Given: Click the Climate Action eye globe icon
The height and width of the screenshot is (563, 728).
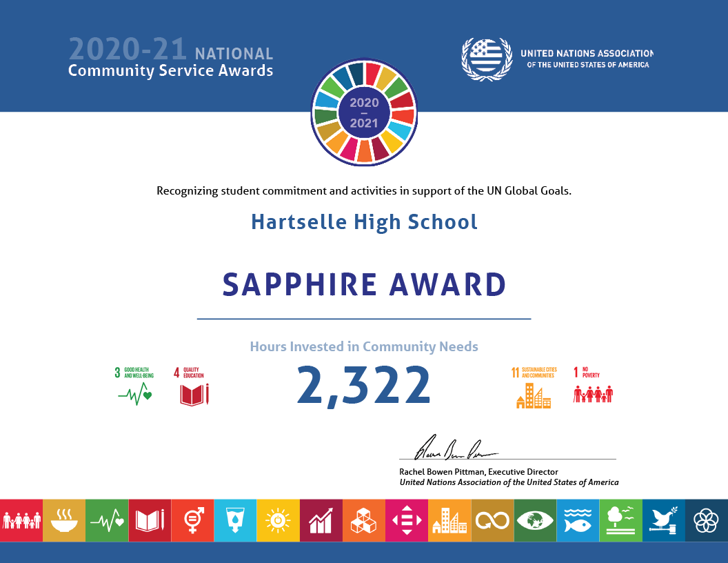Looking at the screenshot, I should click(536, 520).
